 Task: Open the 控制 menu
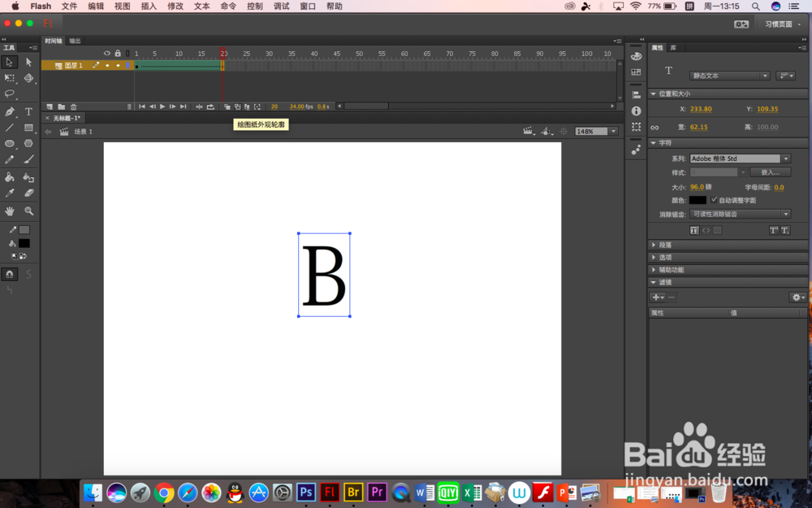255,7
